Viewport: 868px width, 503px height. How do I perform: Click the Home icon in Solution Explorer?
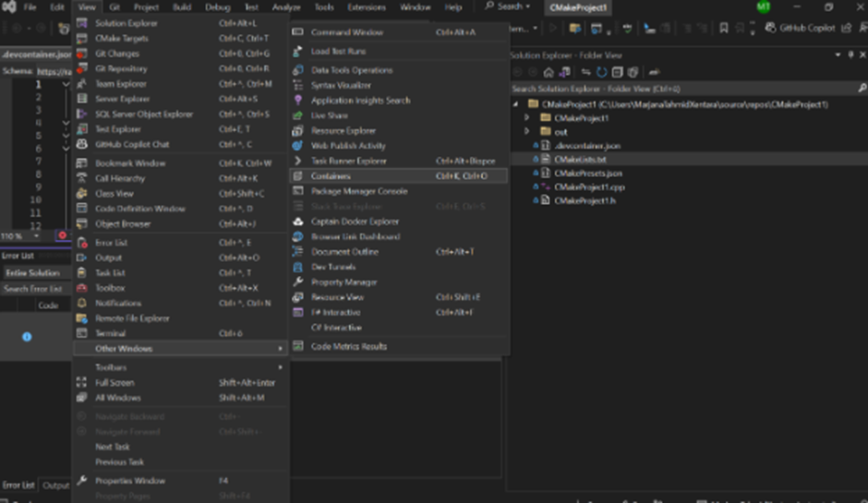click(549, 72)
